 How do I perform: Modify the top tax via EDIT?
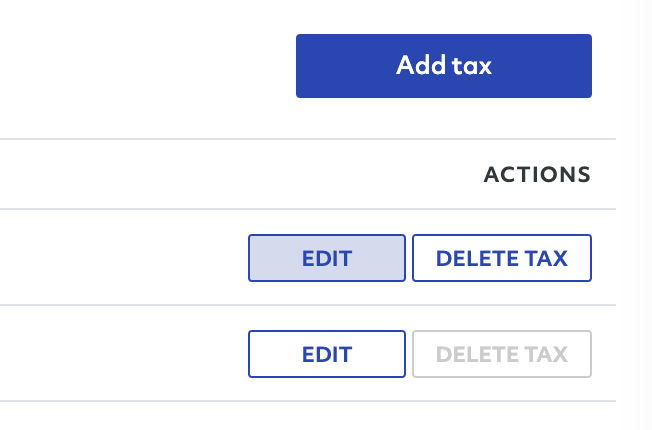click(x=327, y=258)
